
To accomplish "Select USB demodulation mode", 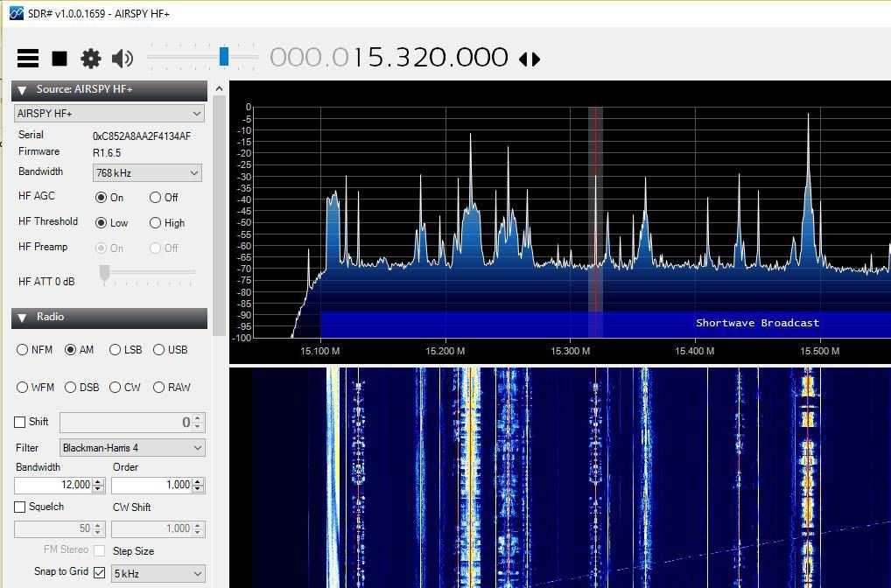I will point(158,350).
